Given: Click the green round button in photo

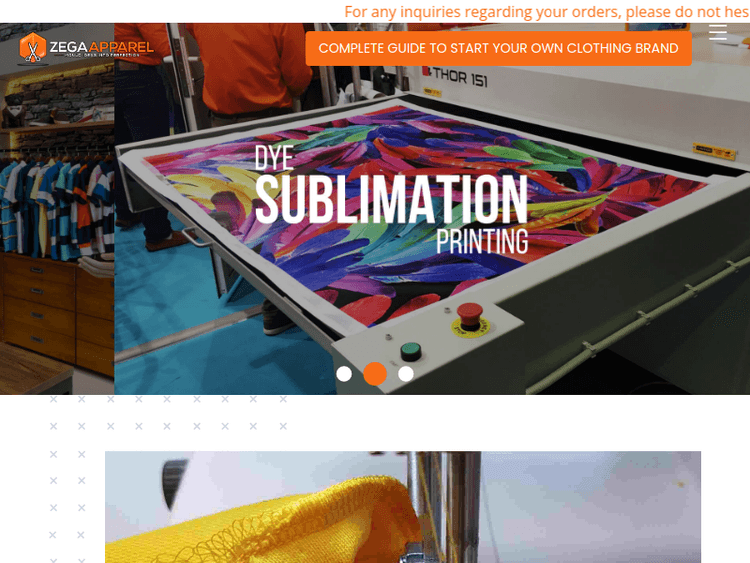Looking at the screenshot, I should pos(410,352).
